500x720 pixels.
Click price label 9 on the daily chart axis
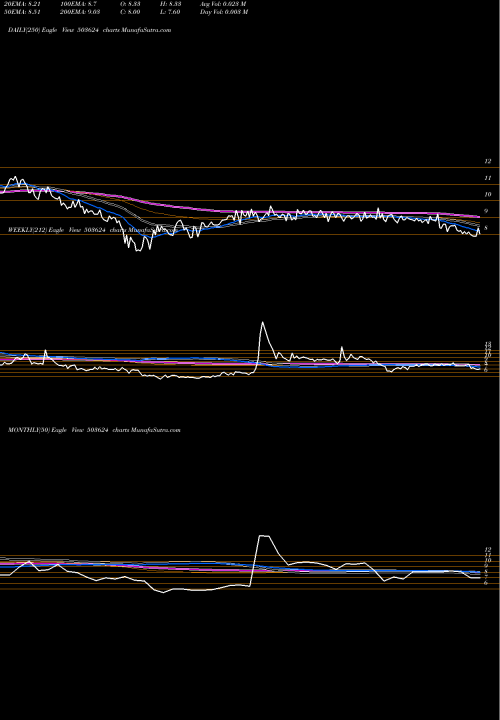tap(486, 211)
